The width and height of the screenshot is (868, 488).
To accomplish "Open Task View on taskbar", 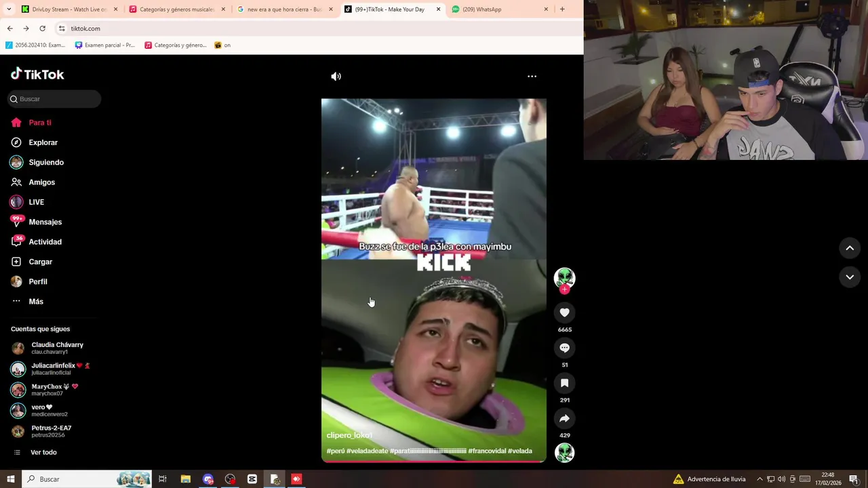I will coord(163,479).
